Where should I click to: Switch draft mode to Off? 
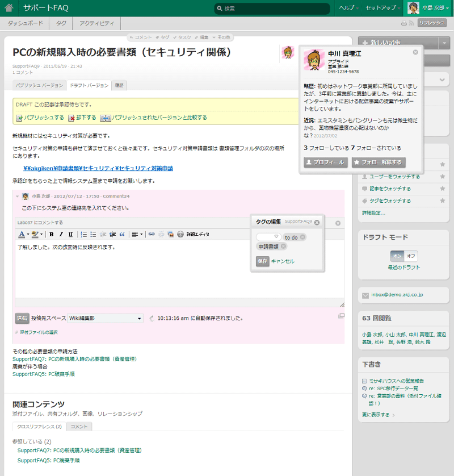click(x=411, y=256)
